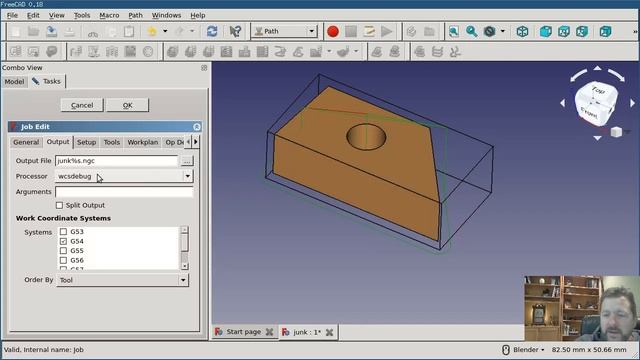Uncheck the G54 coordinate system
The image size is (640, 360).
63,241
